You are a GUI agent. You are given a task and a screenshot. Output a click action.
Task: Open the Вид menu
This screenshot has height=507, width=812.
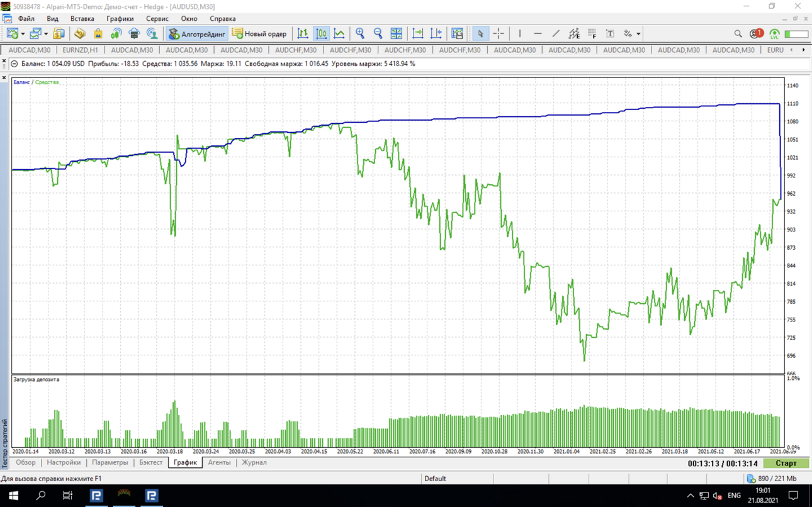click(x=52, y=19)
